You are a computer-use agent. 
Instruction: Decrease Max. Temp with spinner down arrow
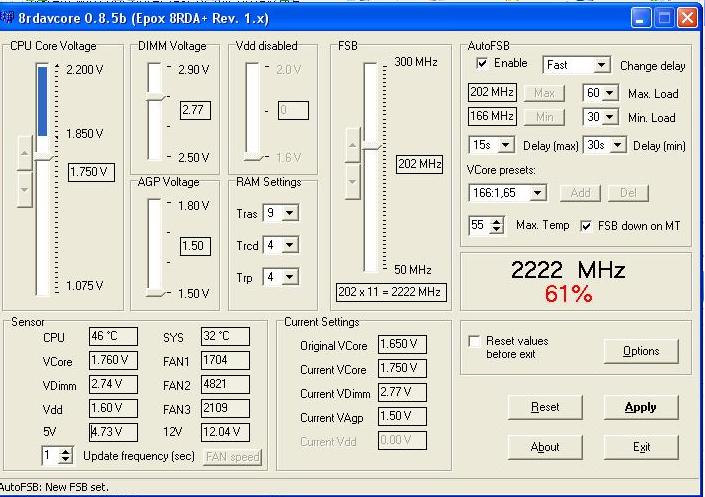tap(496, 229)
